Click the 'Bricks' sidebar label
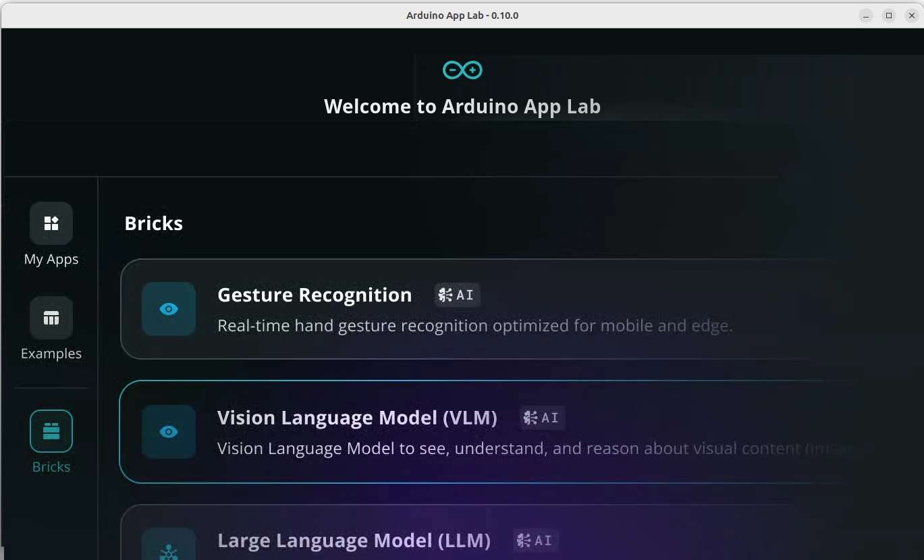This screenshot has width=924, height=560. (51, 467)
